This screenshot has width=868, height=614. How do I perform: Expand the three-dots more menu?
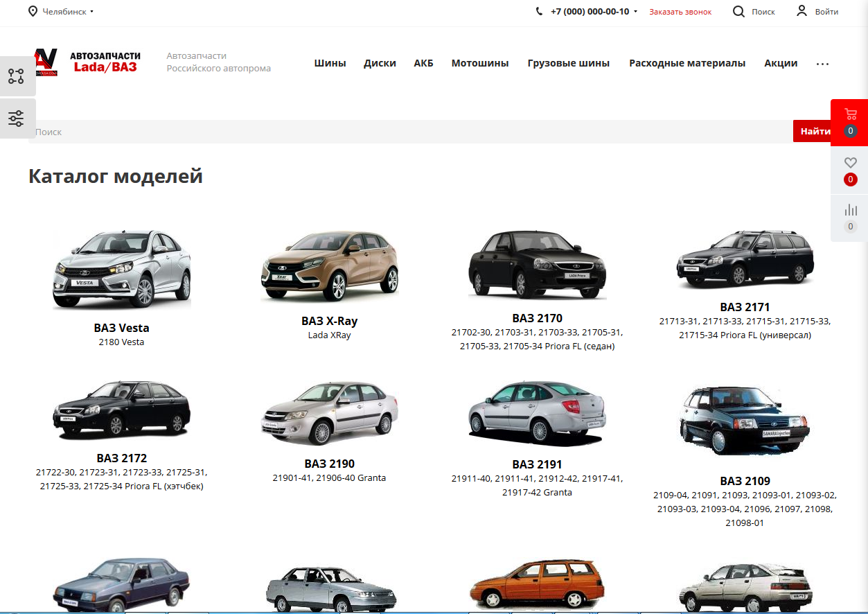pyautogui.click(x=822, y=64)
